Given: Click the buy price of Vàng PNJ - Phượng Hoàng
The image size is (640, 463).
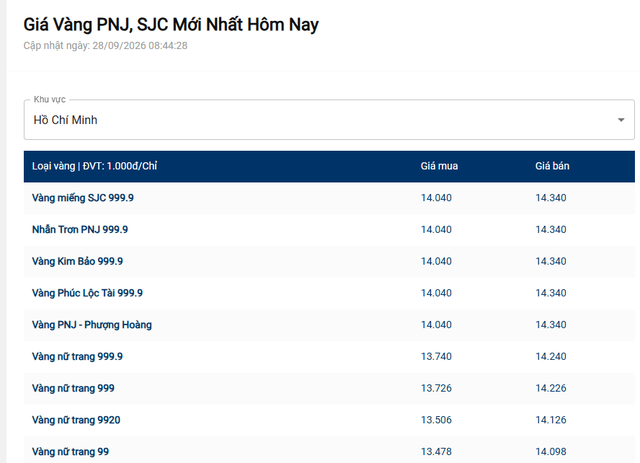Looking at the screenshot, I should coord(436,325).
